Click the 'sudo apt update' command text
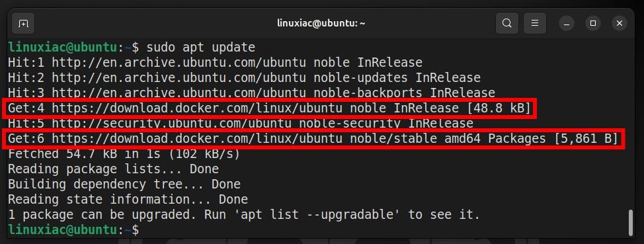Viewport: 644px width, 244px height. (201, 48)
